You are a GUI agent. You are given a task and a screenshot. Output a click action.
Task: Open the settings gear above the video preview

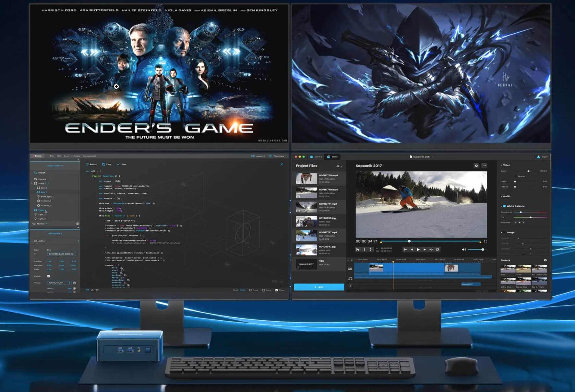click(x=476, y=166)
